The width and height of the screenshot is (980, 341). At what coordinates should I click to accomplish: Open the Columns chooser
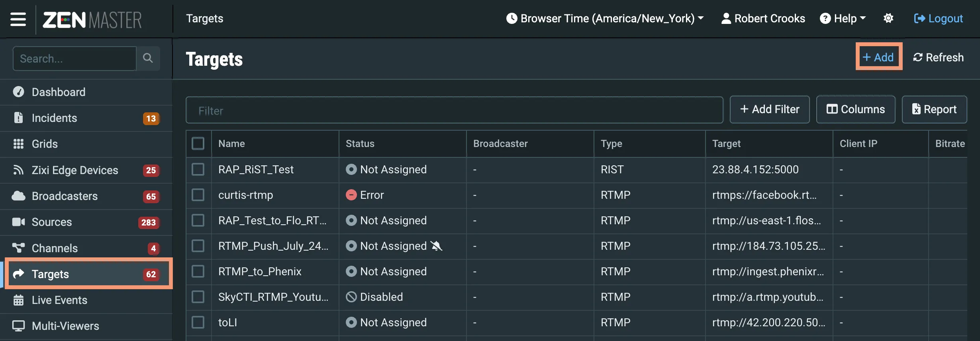856,109
